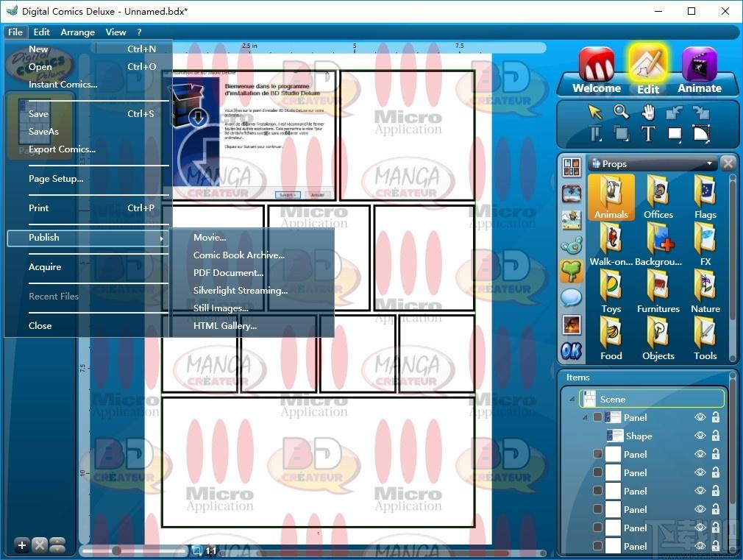743x560 pixels.
Task: Collapse the first Panel tree node
Action: [x=585, y=417]
